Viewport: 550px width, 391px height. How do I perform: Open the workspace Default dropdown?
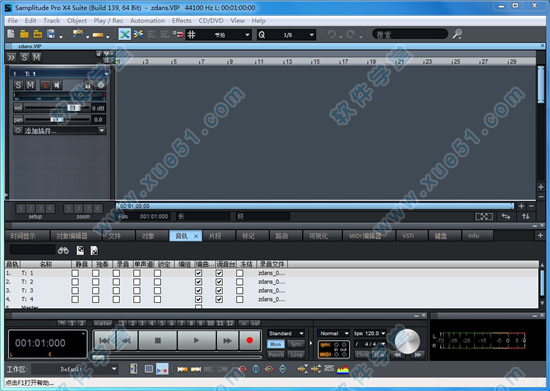(x=74, y=369)
